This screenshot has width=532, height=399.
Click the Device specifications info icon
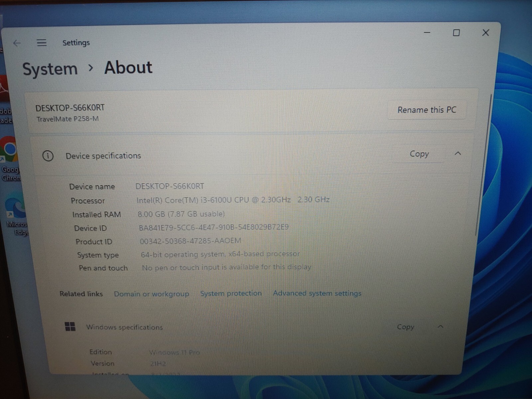point(48,156)
